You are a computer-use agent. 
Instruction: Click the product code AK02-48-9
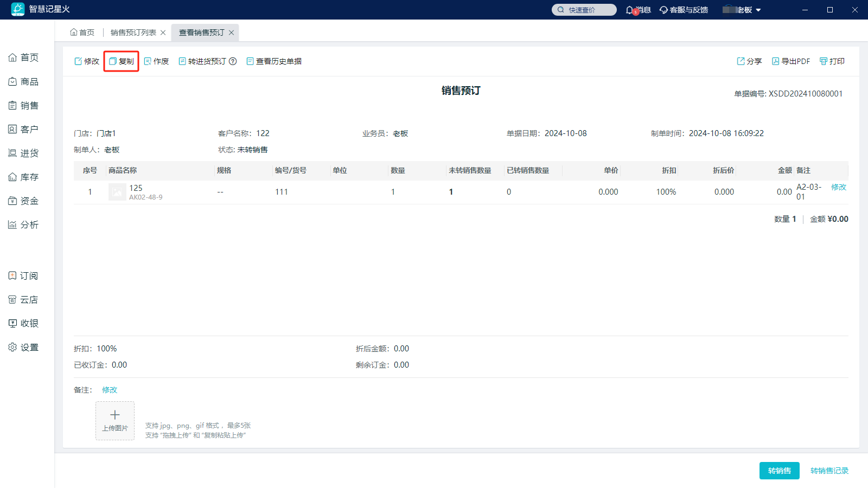coord(146,197)
